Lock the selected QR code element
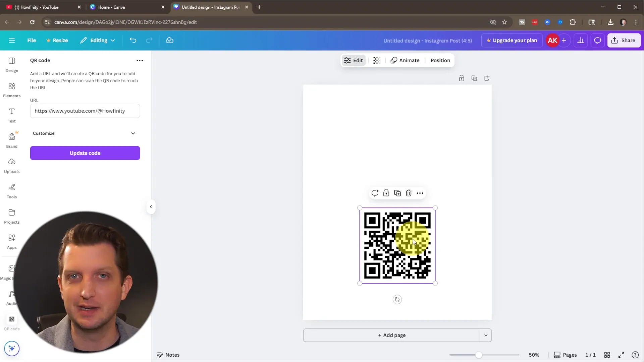 [386, 193]
